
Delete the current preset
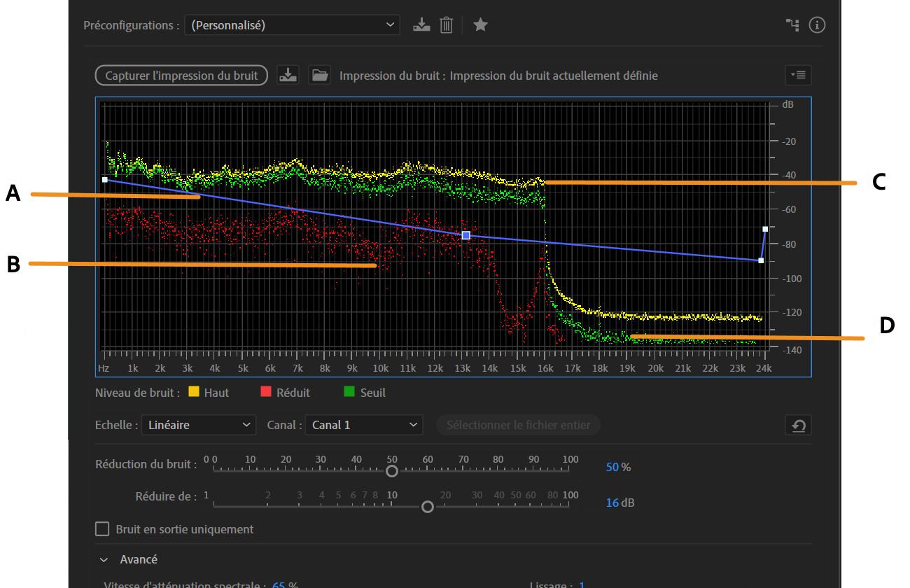click(x=446, y=25)
